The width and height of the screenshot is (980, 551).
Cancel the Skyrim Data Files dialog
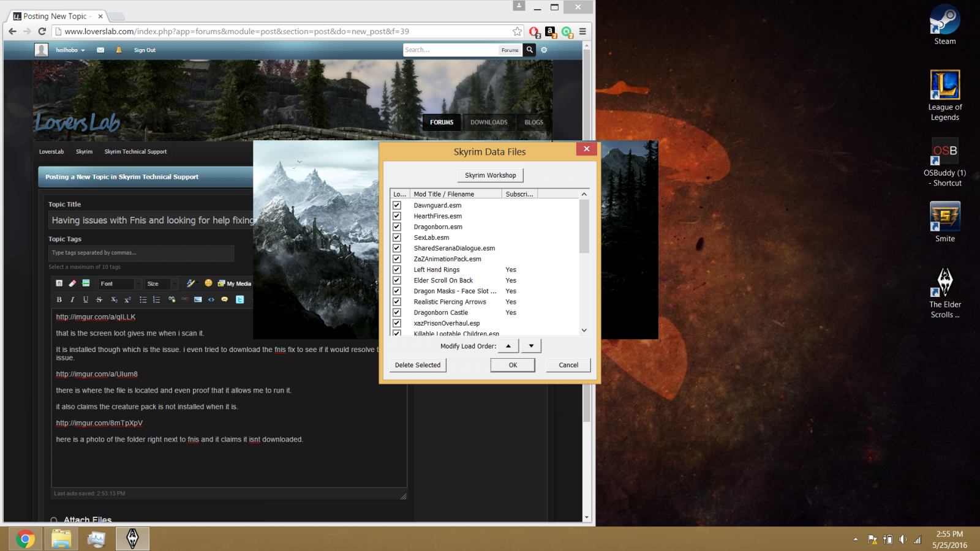point(568,365)
